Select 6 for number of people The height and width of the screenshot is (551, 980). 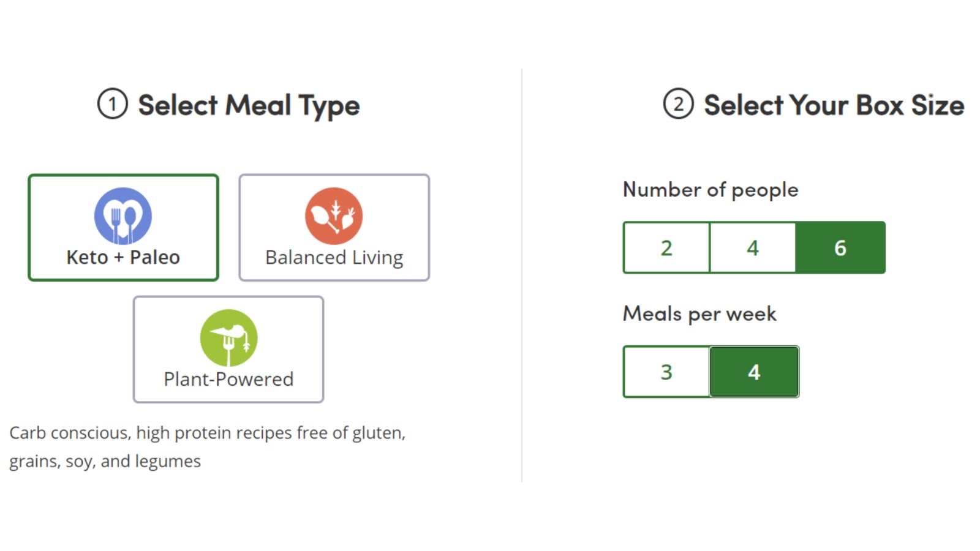[x=840, y=247]
